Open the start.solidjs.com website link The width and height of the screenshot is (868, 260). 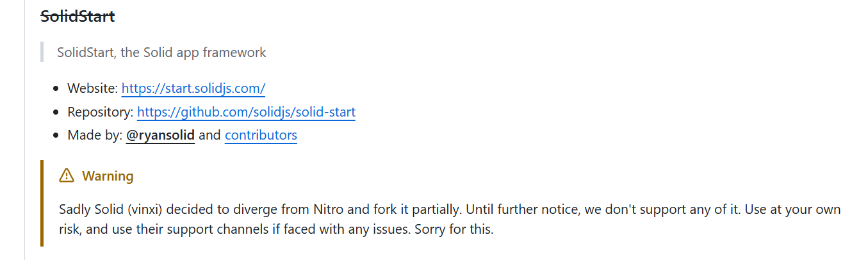[193, 88]
